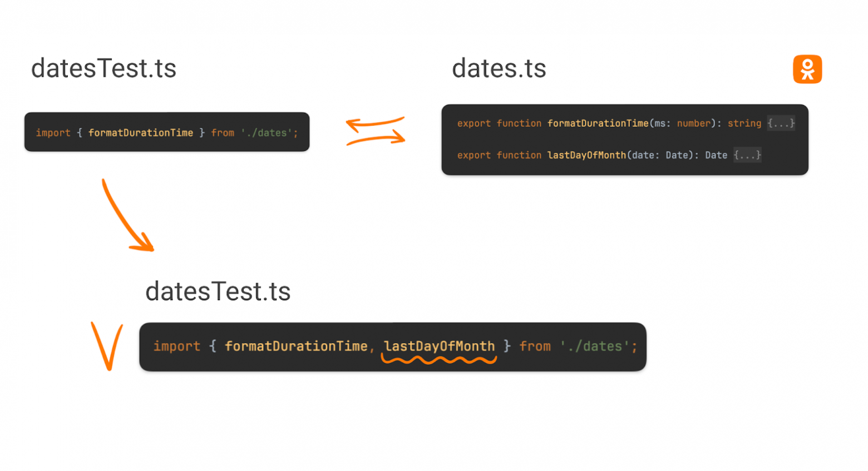Click the 'string' return type in dates.ts
Screen dimensions: 868x471
click(x=744, y=123)
